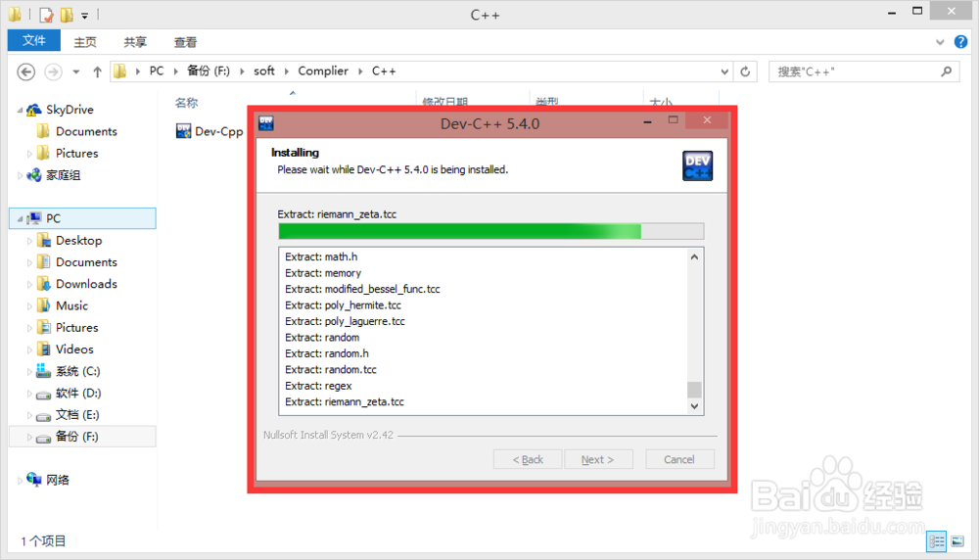Select 家庭组 in navigation pane

coord(63,175)
